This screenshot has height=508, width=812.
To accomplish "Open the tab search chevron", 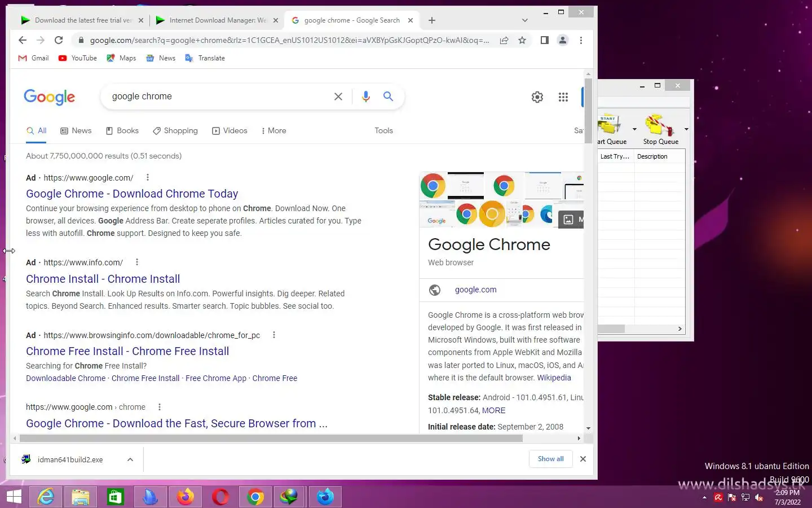I will coord(525,20).
